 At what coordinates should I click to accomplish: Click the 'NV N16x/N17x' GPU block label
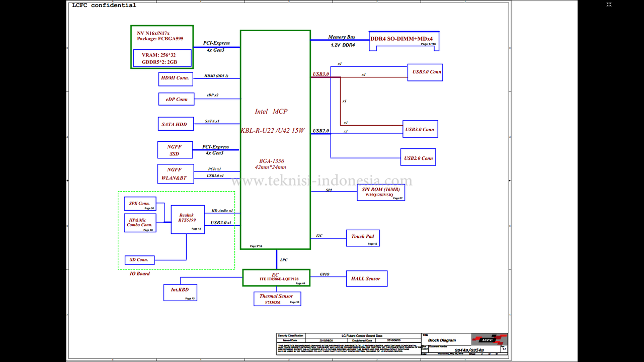pyautogui.click(x=153, y=33)
